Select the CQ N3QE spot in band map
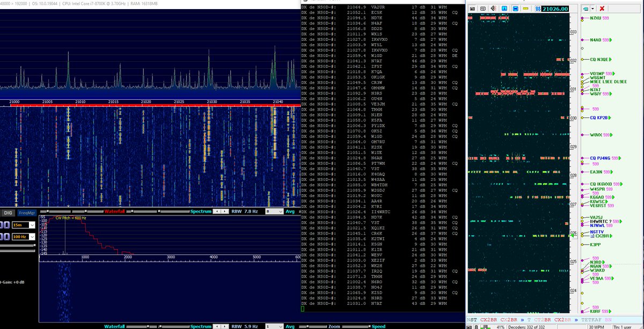Screen dimensions: 644x329 [599, 60]
